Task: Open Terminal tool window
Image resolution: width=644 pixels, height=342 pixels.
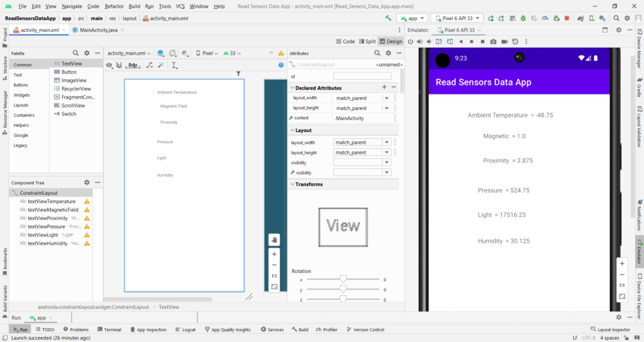Action: point(109,329)
